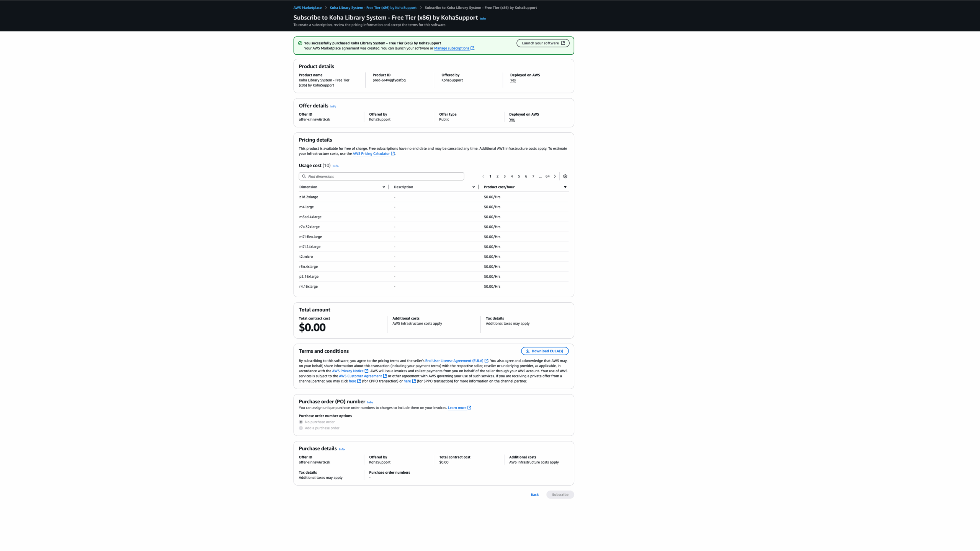This screenshot has width=980, height=551.
Task: Click Product ID prod-6r4wjgfyoafpg
Action: click(389, 80)
